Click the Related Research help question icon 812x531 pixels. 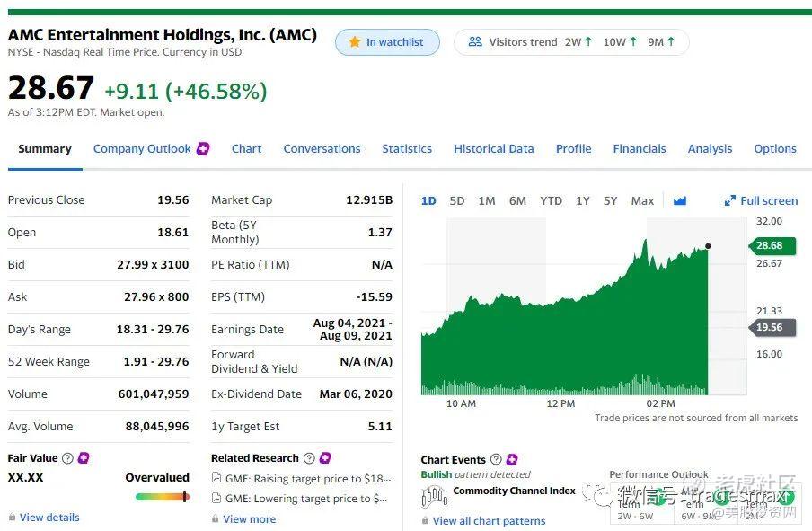coord(309,458)
